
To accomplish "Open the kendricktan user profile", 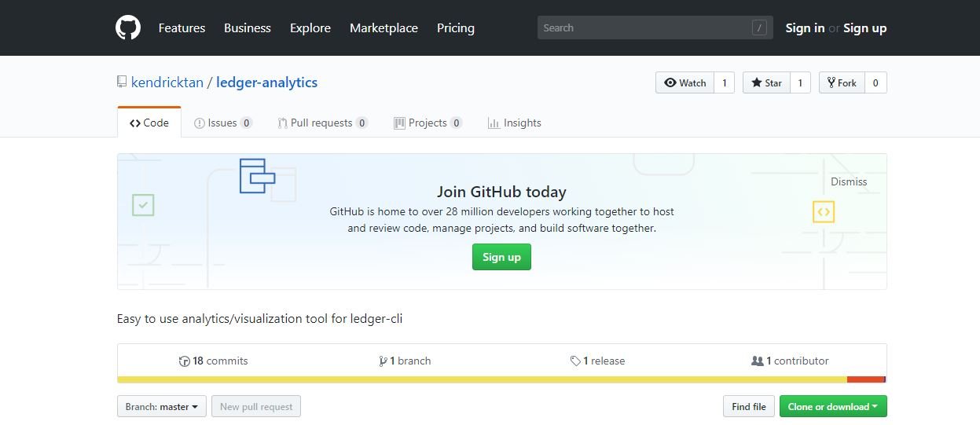I will pos(167,82).
